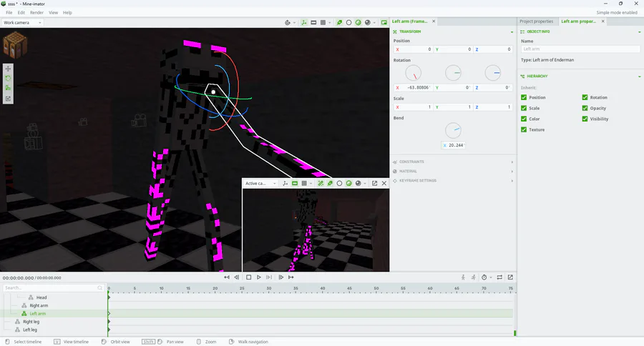Open the timeline timer options icon

pos(484,277)
